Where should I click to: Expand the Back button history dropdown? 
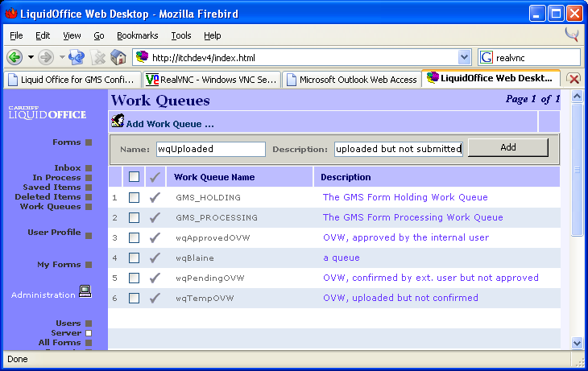(31, 57)
